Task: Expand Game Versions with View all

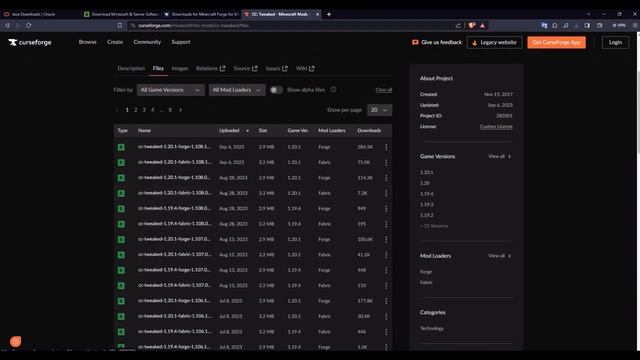Action: 499,156
